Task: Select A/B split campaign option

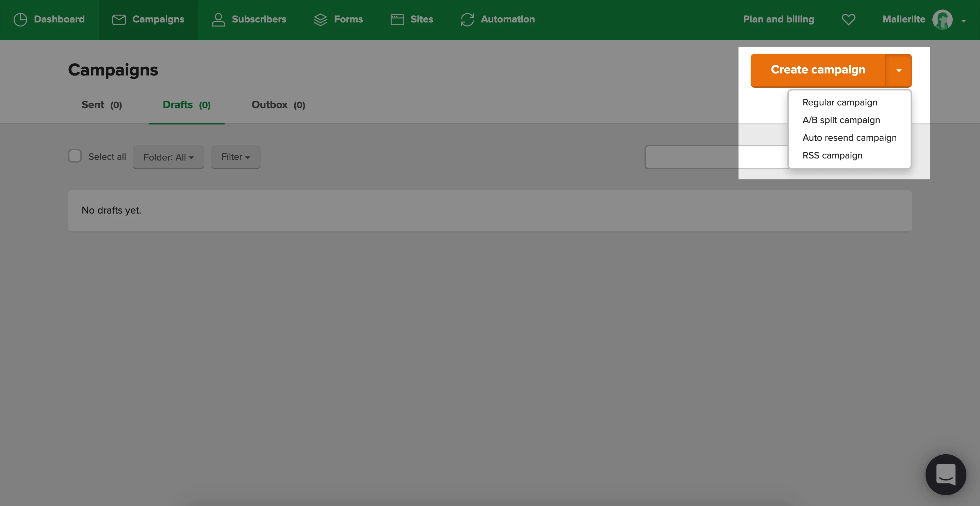Action: pyautogui.click(x=841, y=120)
